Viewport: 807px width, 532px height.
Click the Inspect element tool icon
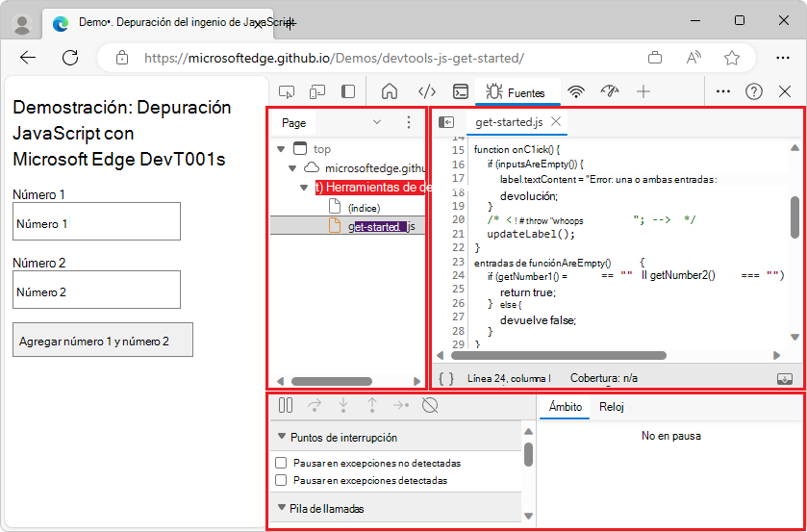click(x=287, y=92)
